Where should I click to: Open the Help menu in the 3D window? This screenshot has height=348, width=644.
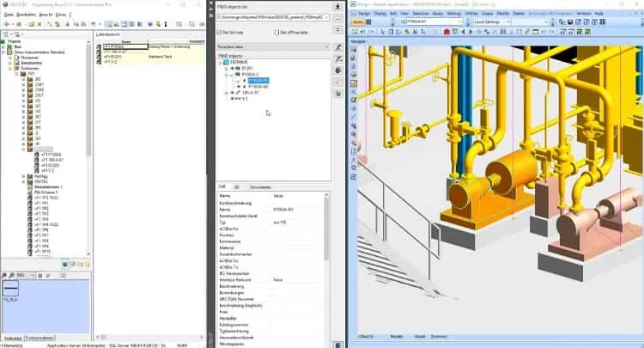click(598, 14)
